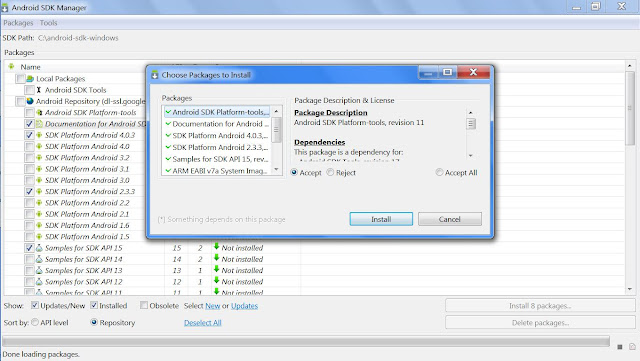Click scroll-down arrow of package description pane
The image size is (640, 361).
coord(471,156)
